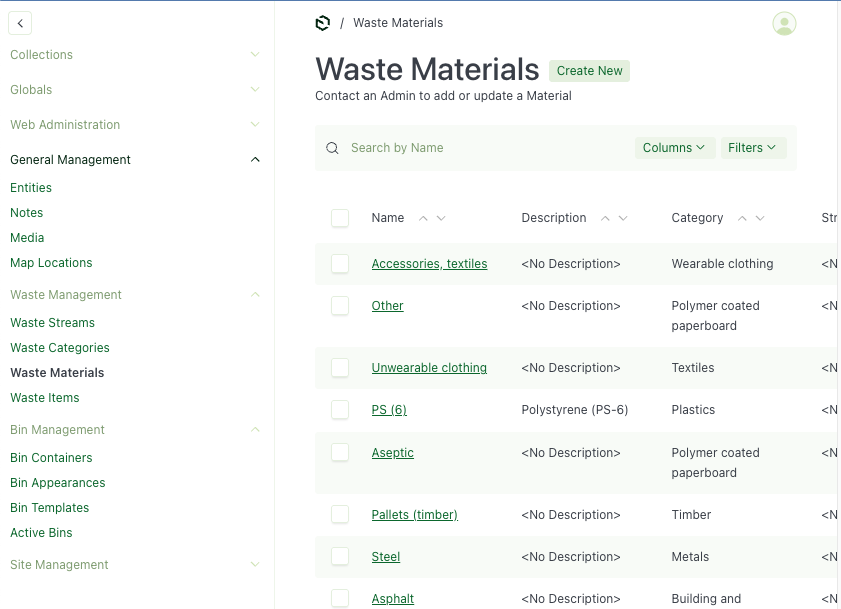Open the Filters dropdown
Image resolution: width=841 pixels, height=609 pixels.
(x=753, y=148)
